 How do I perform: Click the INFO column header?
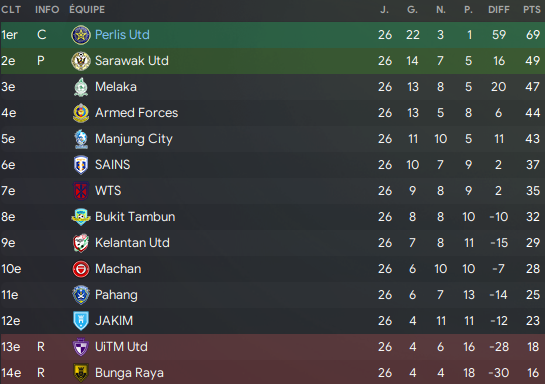[47, 10]
